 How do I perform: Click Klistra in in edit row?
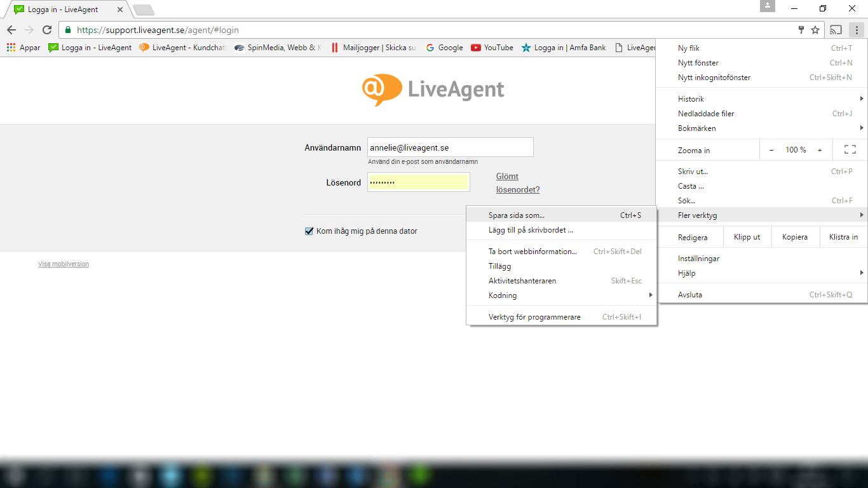[x=843, y=237]
